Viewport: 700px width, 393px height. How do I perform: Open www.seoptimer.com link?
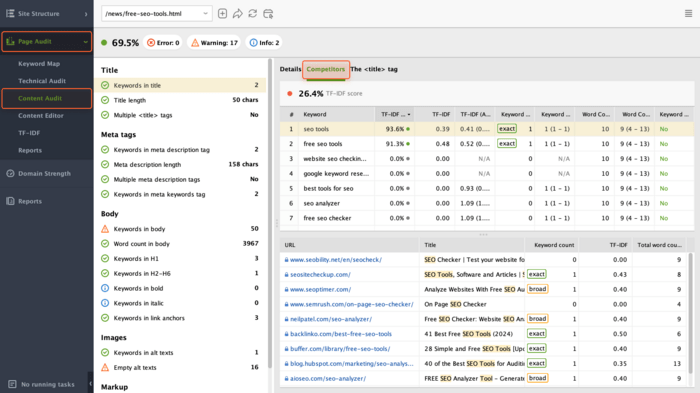(321, 289)
